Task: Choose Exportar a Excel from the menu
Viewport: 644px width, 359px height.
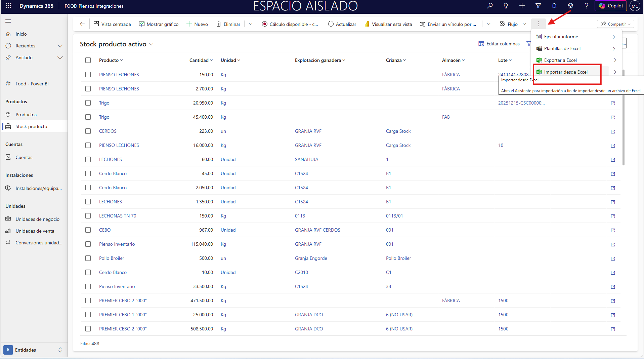Action: [560, 60]
